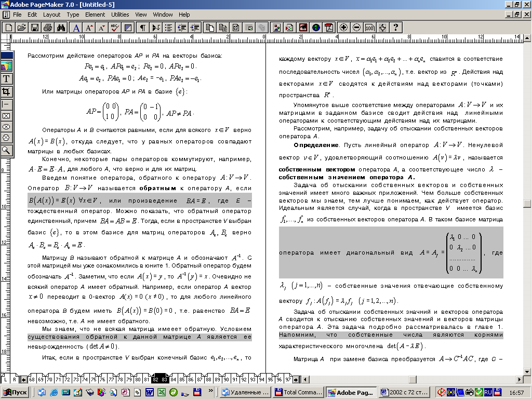Zoom out with the minus magnifier icon

[356, 28]
